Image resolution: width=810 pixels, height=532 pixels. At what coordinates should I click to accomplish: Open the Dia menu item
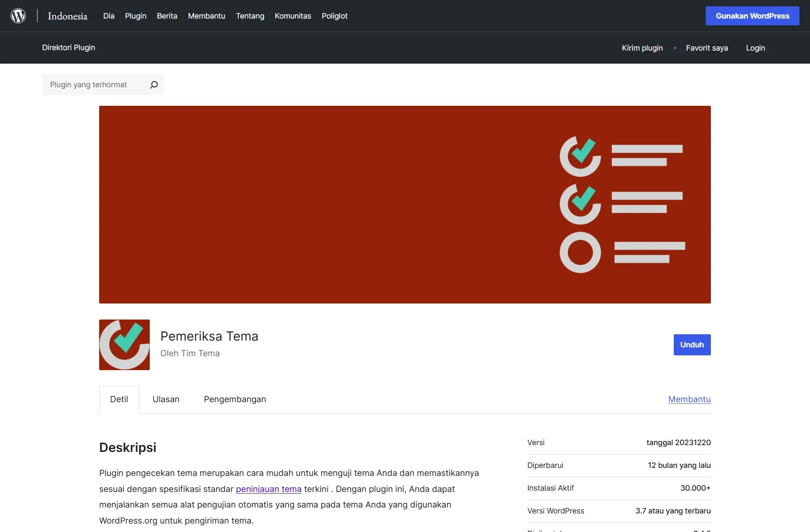(x=109, y=16)
